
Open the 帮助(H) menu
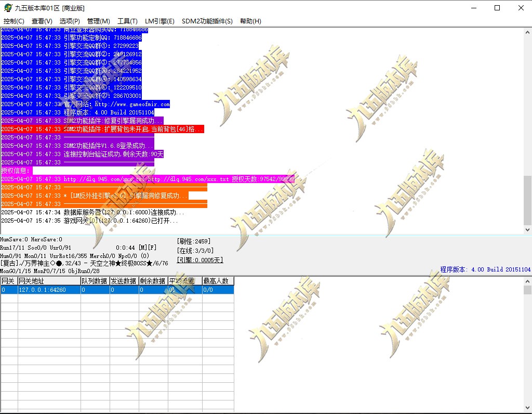click(250, 21)
